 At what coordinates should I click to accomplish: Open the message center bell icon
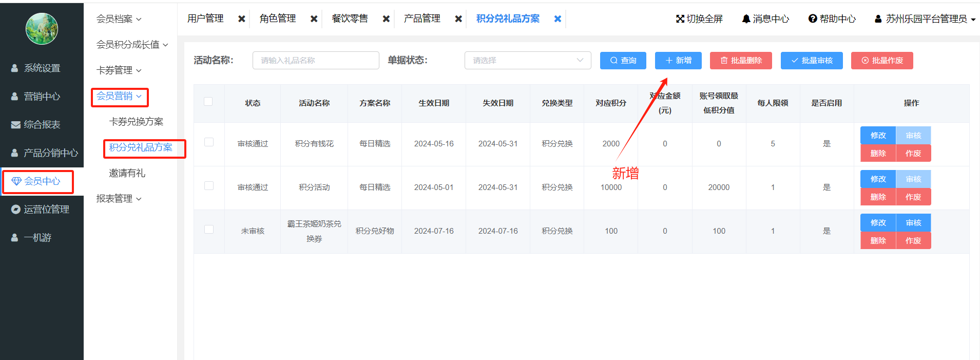click(x=746, y=19)
